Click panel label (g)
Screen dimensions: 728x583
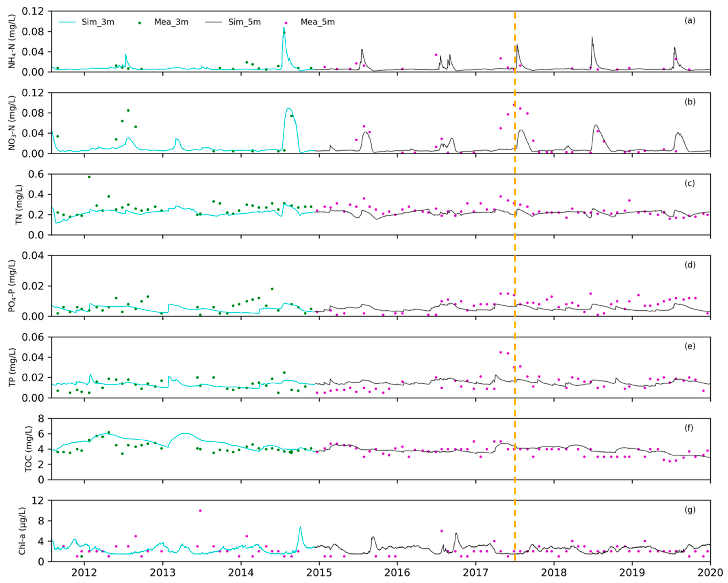[x=690, y=509]
